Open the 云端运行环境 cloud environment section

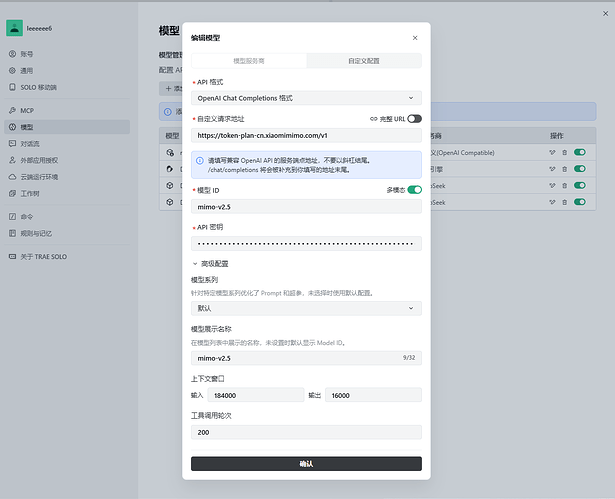[67, 177]
